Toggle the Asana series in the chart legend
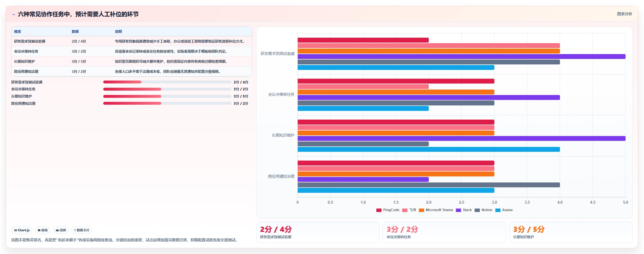 504,210
